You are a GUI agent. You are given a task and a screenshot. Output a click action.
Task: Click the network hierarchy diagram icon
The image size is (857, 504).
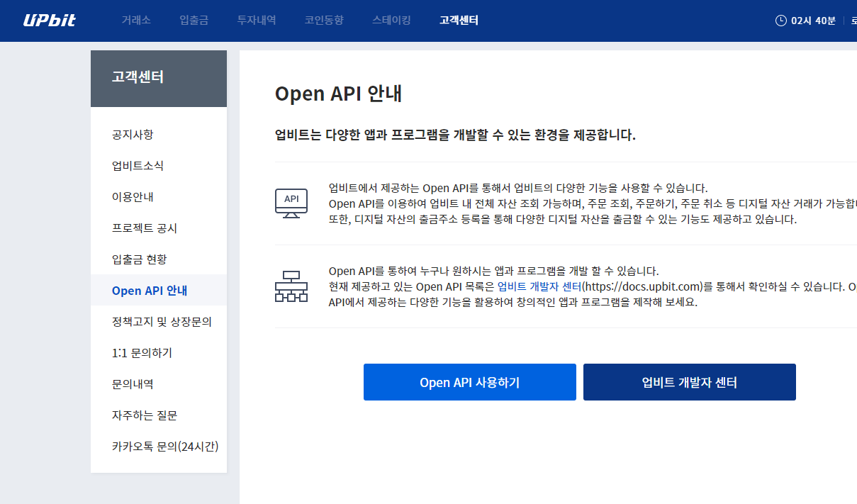(291, 286)
